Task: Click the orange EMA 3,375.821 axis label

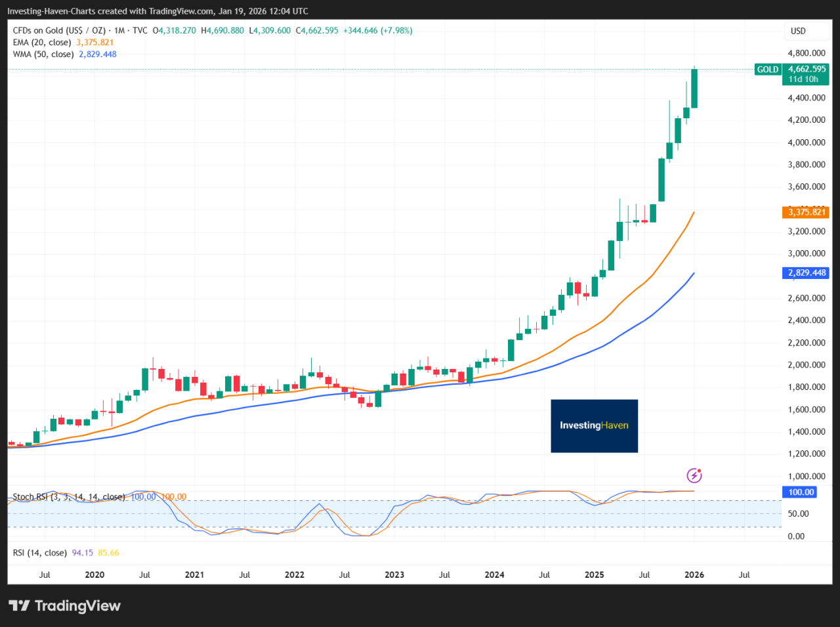Action: [805, 212]
